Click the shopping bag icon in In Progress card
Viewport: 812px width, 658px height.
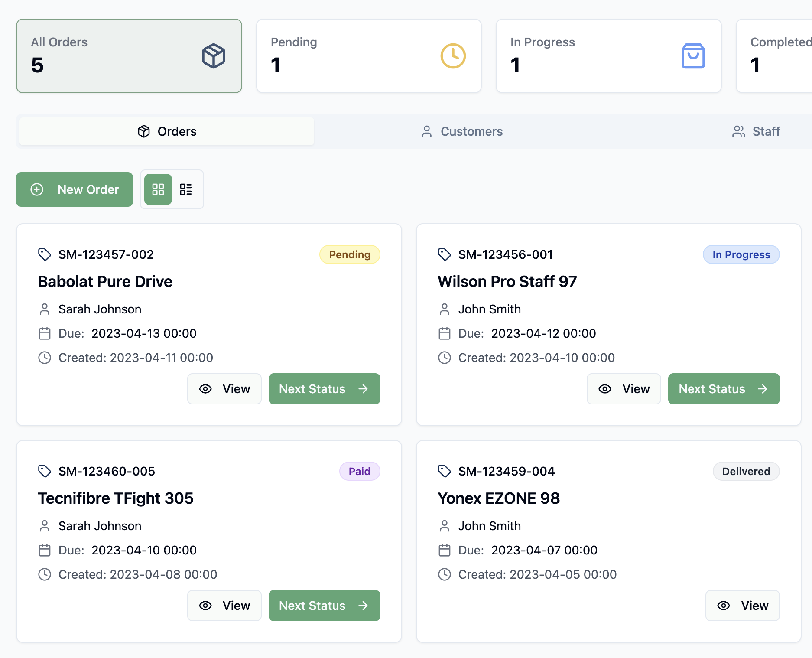(693, 56)
